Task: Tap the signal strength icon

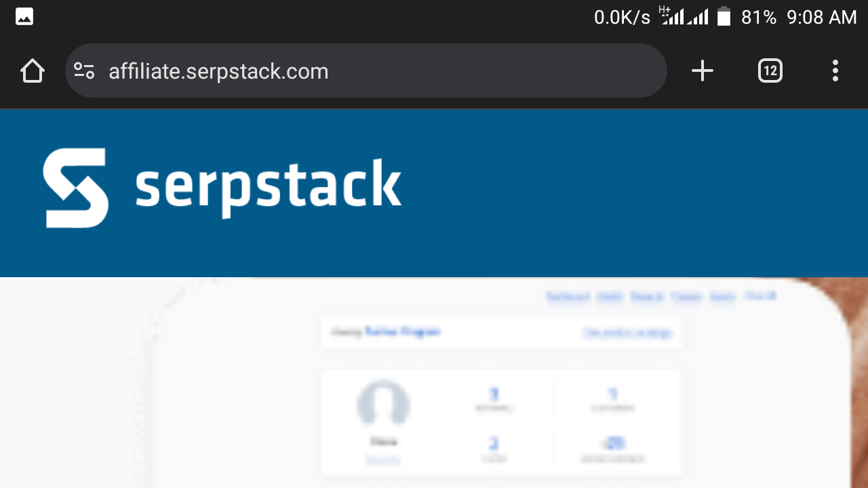Action: click(x=685, y=16)
